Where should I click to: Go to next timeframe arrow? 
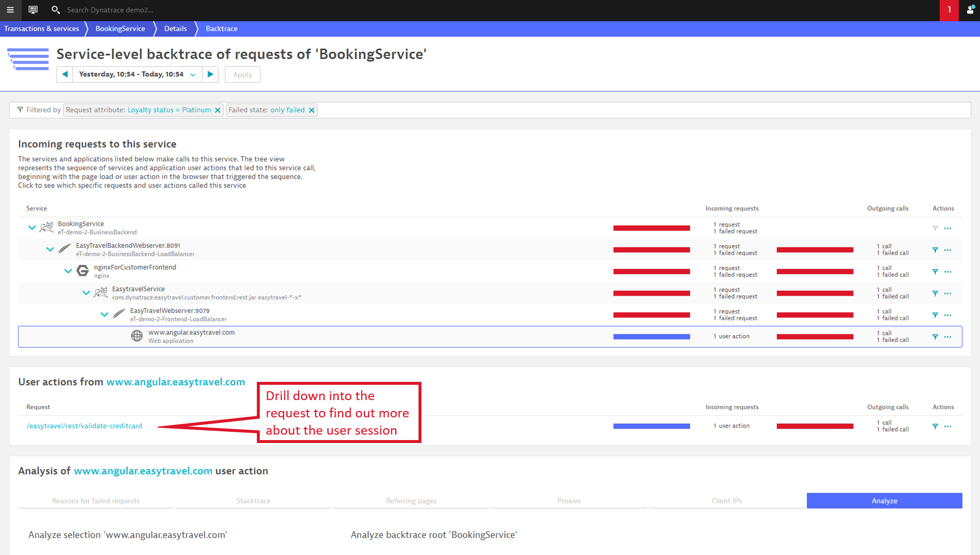click(x=210, y=74)
